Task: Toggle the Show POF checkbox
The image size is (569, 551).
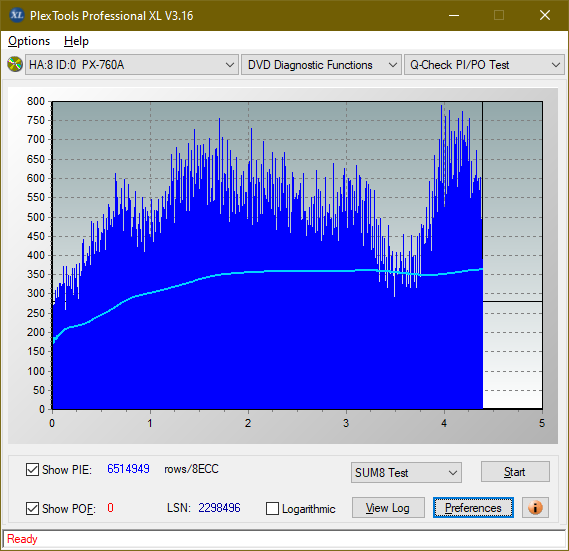Action: (32, 508)
